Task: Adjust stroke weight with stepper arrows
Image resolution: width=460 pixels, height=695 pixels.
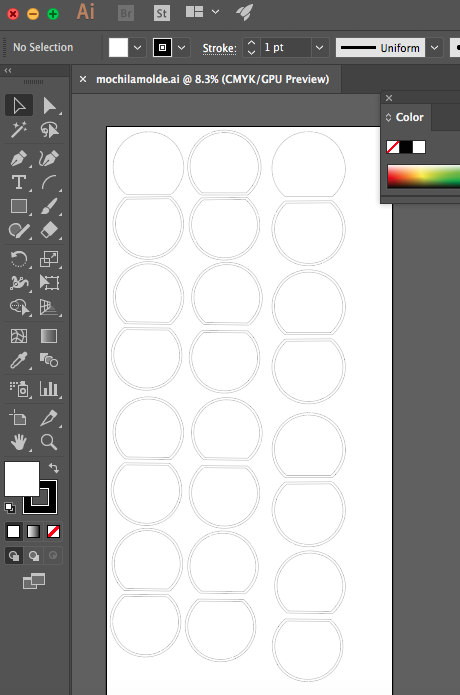Action: pos(251,47)
